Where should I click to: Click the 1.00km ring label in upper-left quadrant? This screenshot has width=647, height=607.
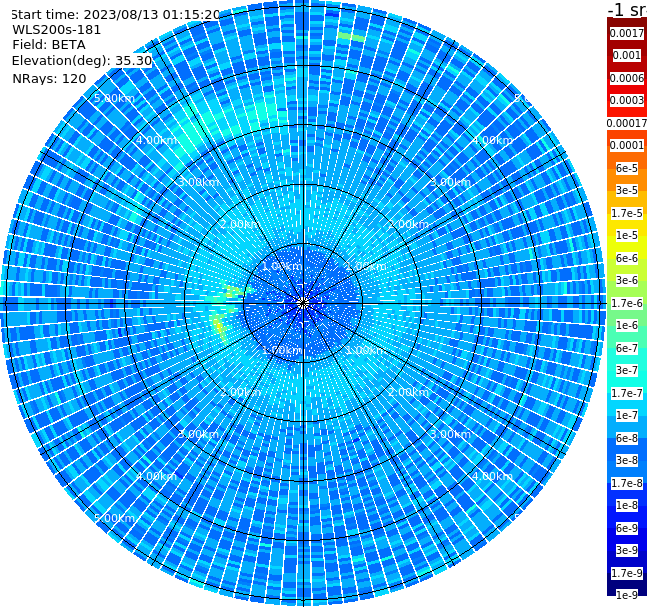(x=282, y=266)
